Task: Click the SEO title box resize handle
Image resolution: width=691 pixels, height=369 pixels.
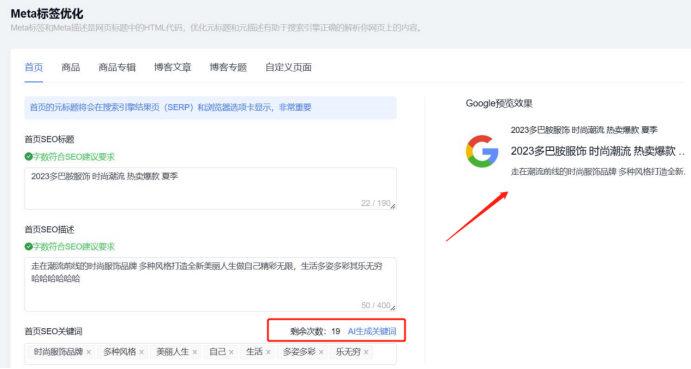Action: [393, 206]
